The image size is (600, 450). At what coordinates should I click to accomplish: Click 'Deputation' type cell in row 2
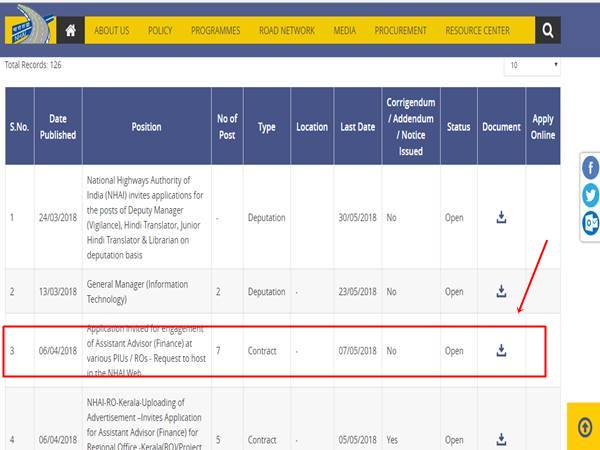pyautogui.click(x=266, y=292)
